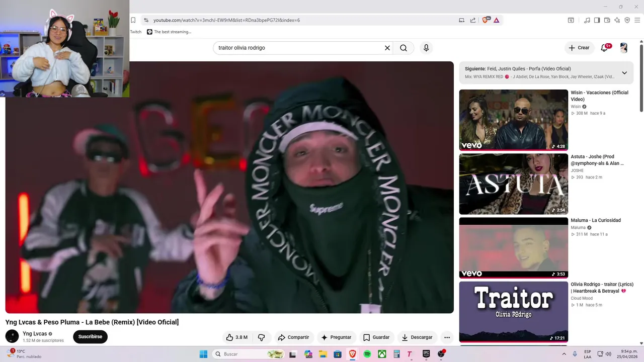Click 'Wisin - Vacaciones (Official Video)' title
644x362 pixels.
599,96
